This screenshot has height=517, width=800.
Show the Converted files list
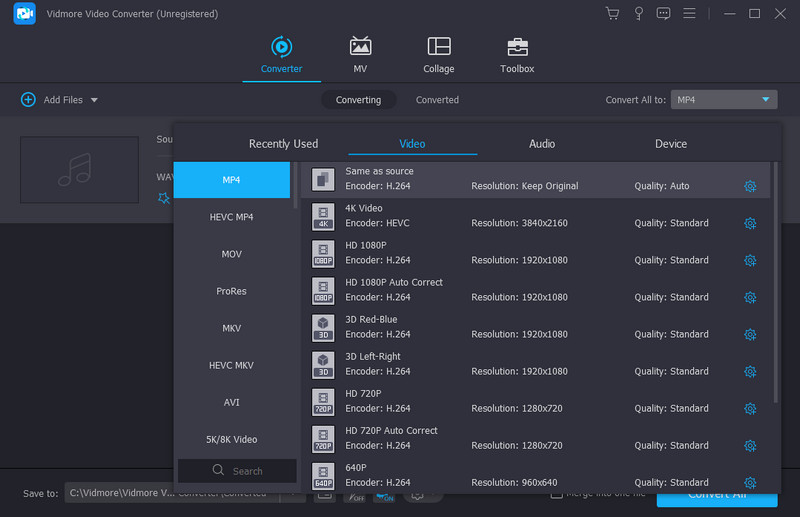click(x=437, y=100)
